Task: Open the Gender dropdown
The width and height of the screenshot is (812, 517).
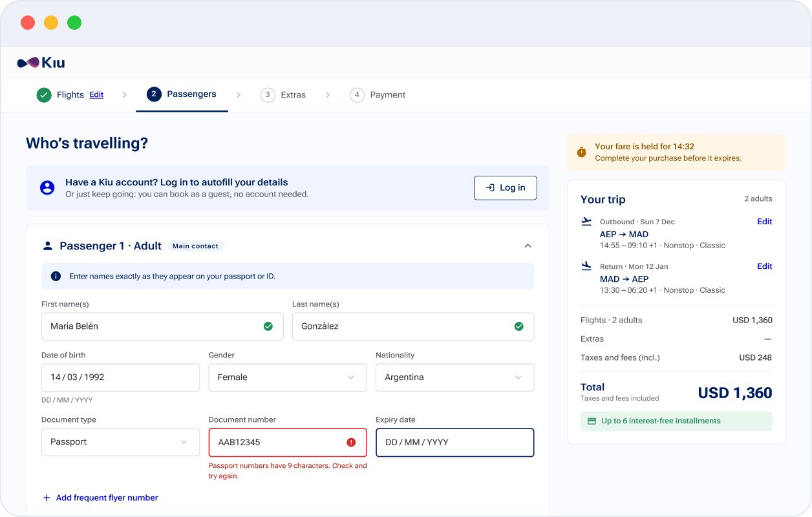Action: (x=288, y=377)
